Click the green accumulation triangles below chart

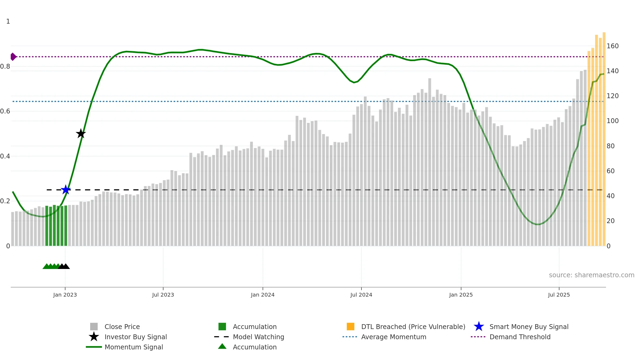coord(52,266)
